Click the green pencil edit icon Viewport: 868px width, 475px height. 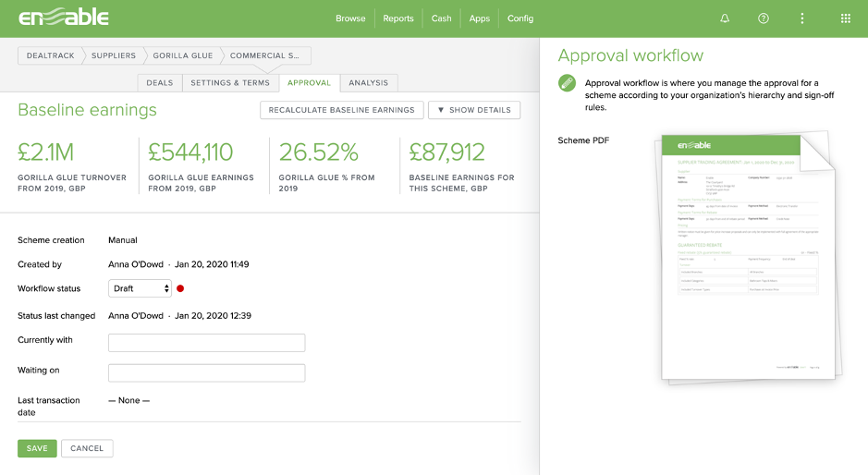pyautogui.click(x=567, y=83)
